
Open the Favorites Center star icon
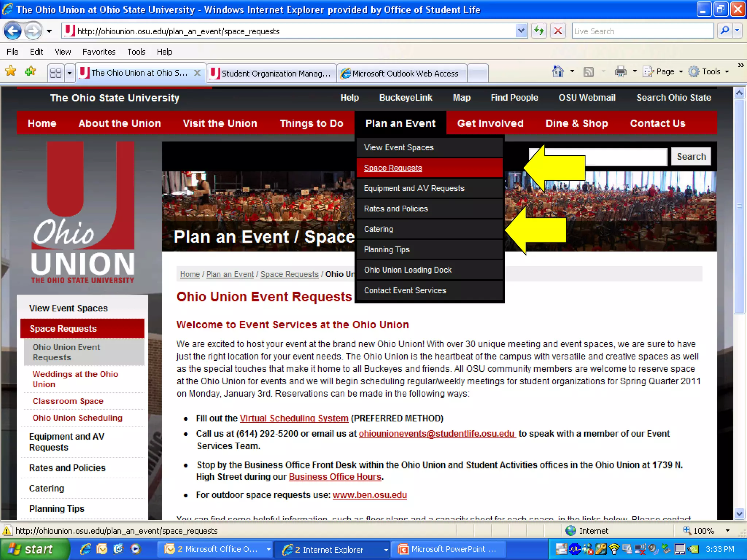[11, 71]
